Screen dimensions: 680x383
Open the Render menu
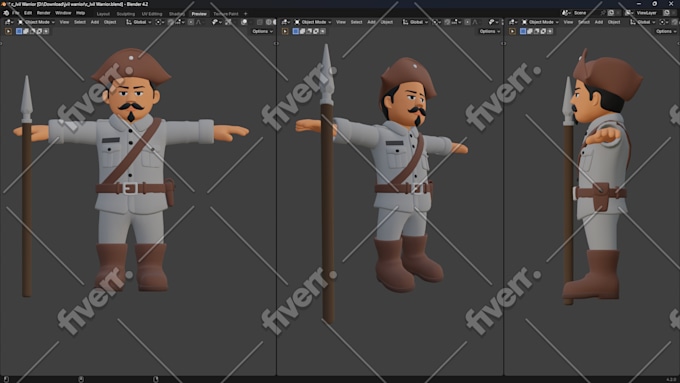[x=43, y=13]
